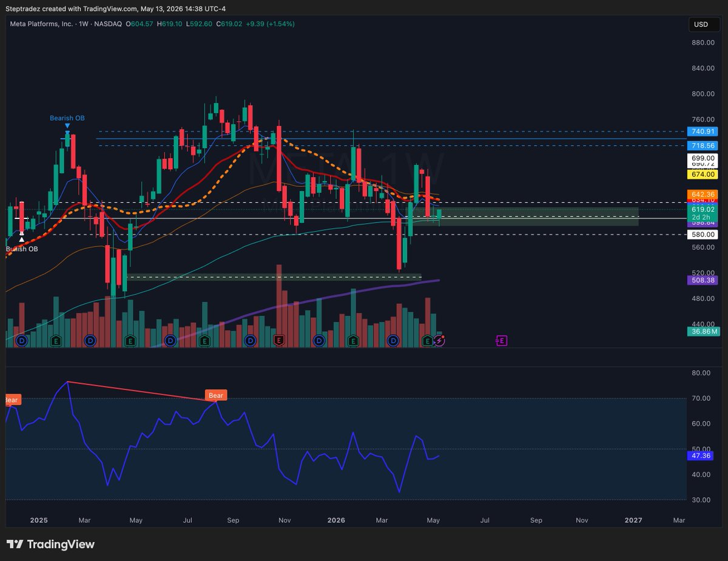Image resolution: width=728 pixels, height=561 pixels.
Task: Click the Bearish OB triangle marker
Action: pos(67,126)
